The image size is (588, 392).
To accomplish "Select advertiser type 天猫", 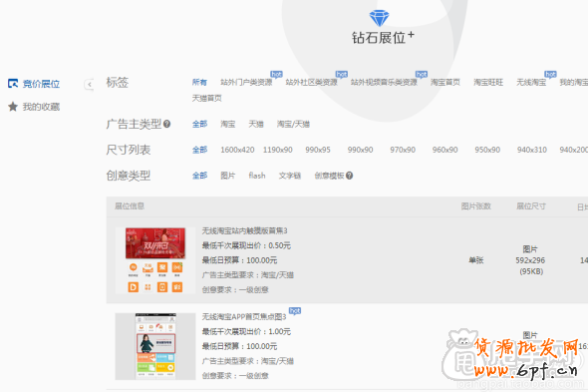I will (x=256, y=124).
